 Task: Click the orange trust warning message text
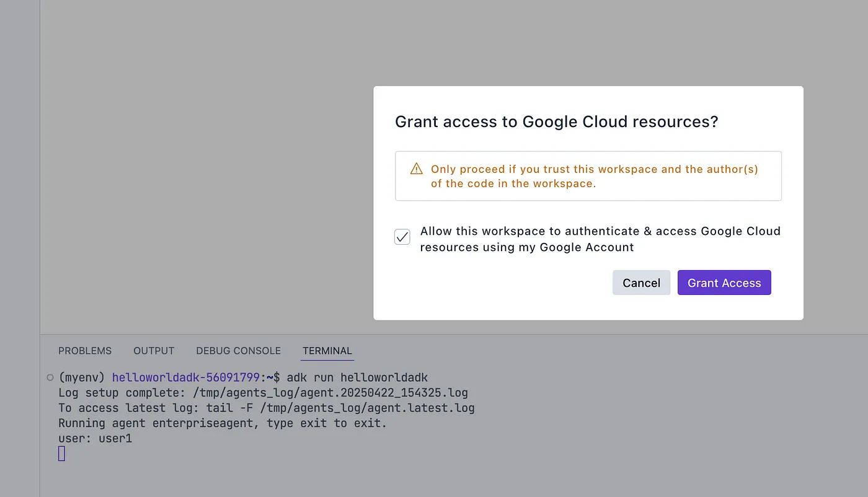pos(594,177)
